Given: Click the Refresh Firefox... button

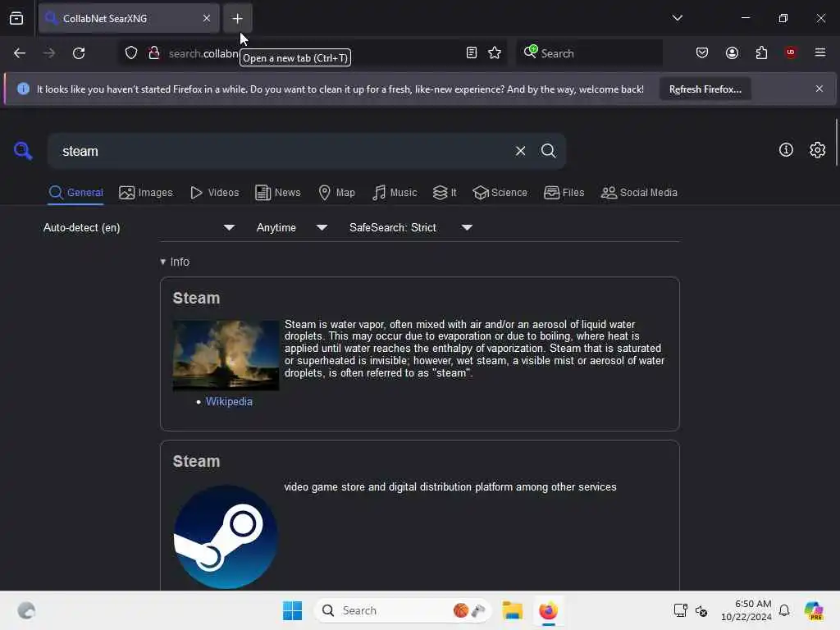Looking at the screenshot, I should tap(705, 89).
